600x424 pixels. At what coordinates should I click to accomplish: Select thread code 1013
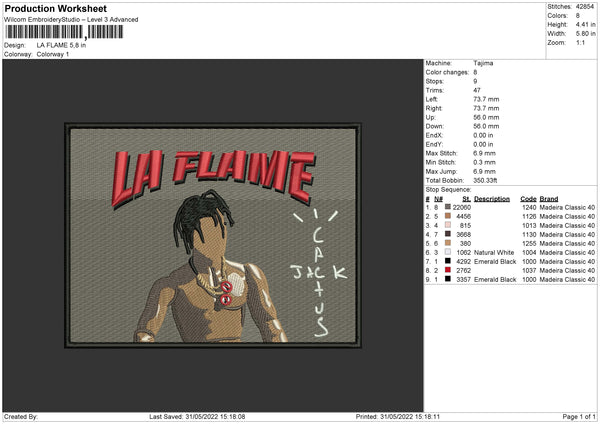coord(529,225)
